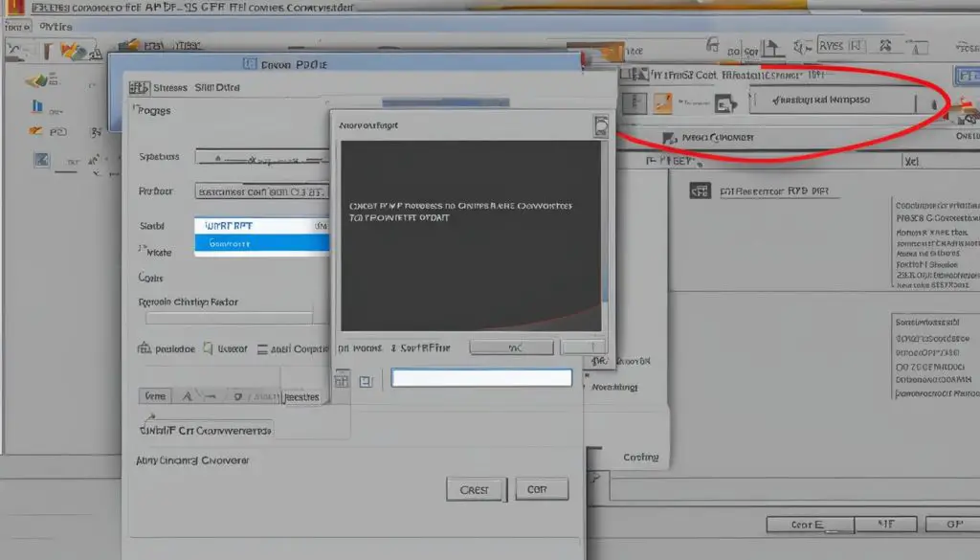Click the "Coofing" label in right window

point(640,458)
